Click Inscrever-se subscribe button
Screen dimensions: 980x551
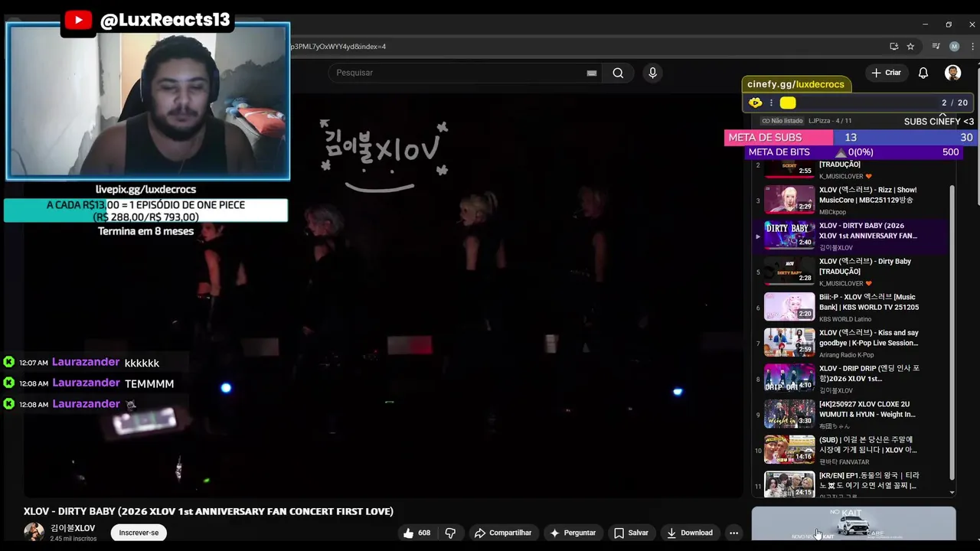(139, 533)
